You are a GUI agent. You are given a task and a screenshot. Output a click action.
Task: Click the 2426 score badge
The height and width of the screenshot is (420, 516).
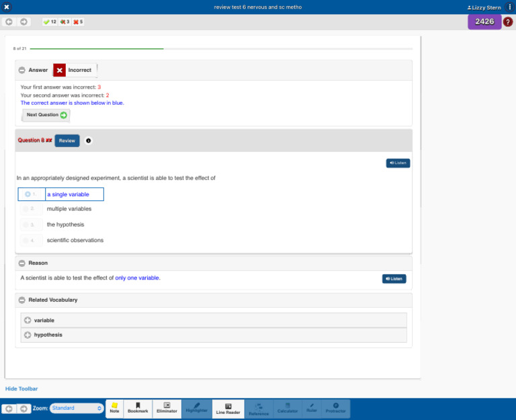point(484,22)
